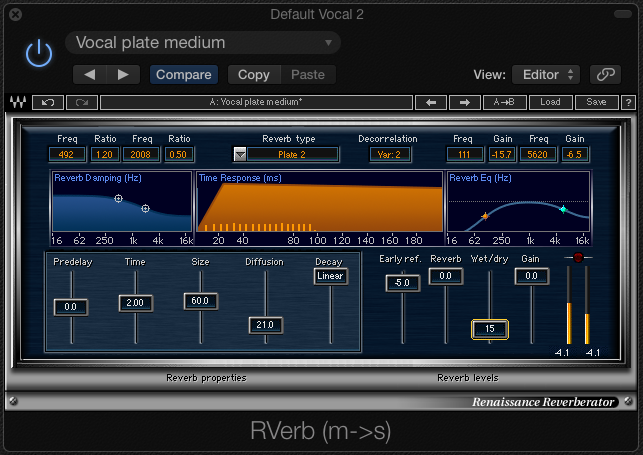Edit EQ high Gain value -6.5
The height and width of the screenshot is (455, 643).
point(575,155)
